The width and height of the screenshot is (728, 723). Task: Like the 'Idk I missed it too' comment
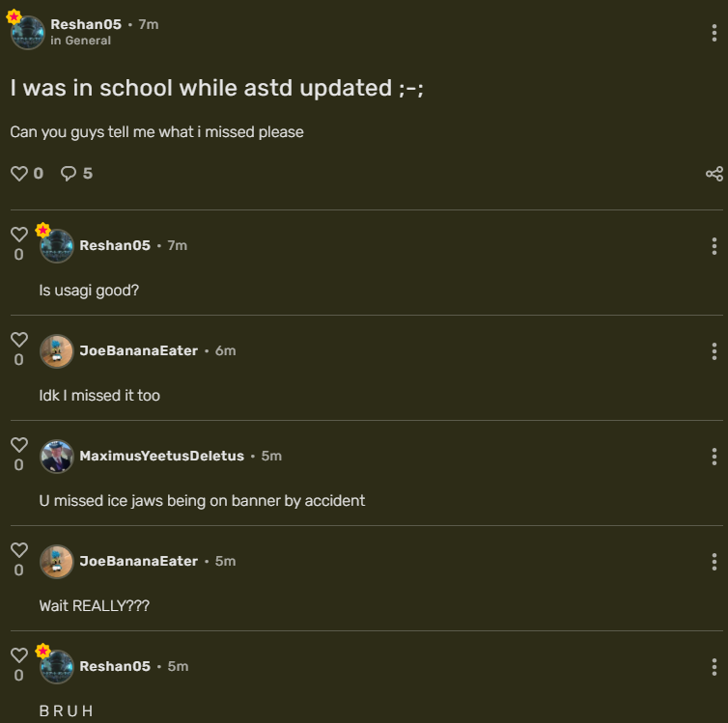[x=19, y=340]
